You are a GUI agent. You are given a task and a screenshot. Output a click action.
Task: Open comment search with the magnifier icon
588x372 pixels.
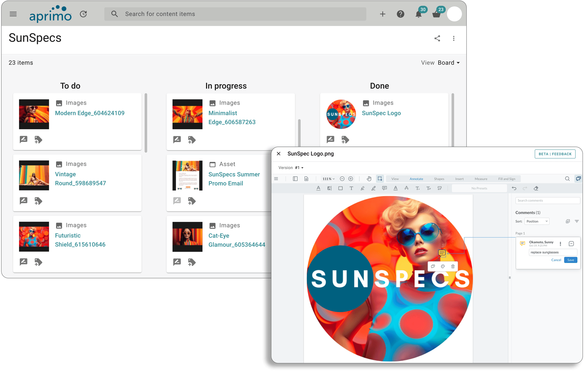click(567, 179)
